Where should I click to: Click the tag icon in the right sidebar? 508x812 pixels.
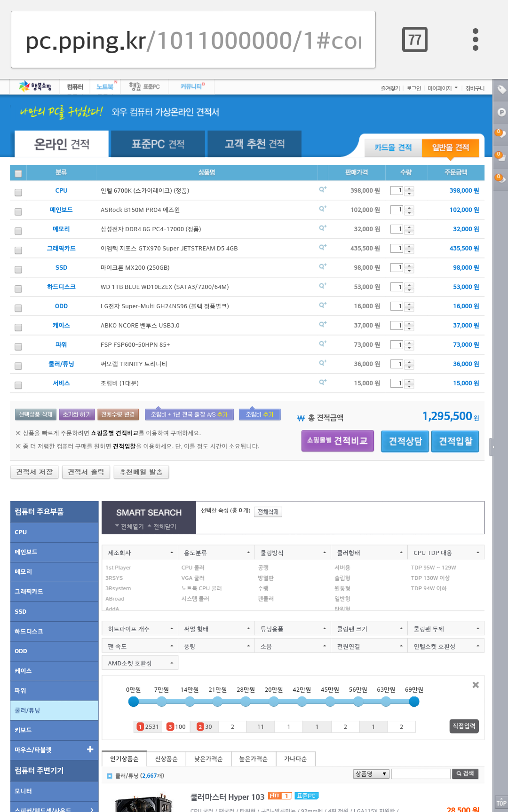pos(501,90)
